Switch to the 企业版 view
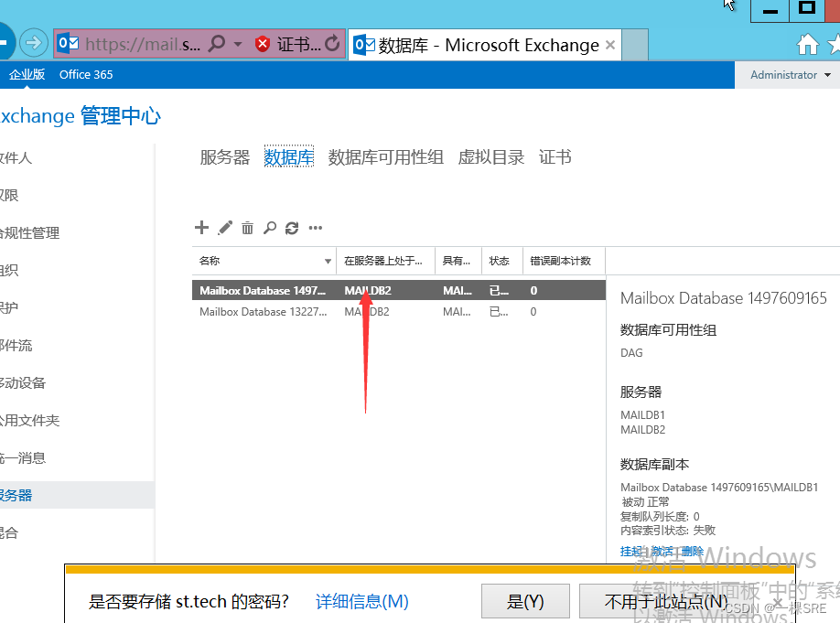The width and height of the screenshot is (840, 623). tap(29, 74)
